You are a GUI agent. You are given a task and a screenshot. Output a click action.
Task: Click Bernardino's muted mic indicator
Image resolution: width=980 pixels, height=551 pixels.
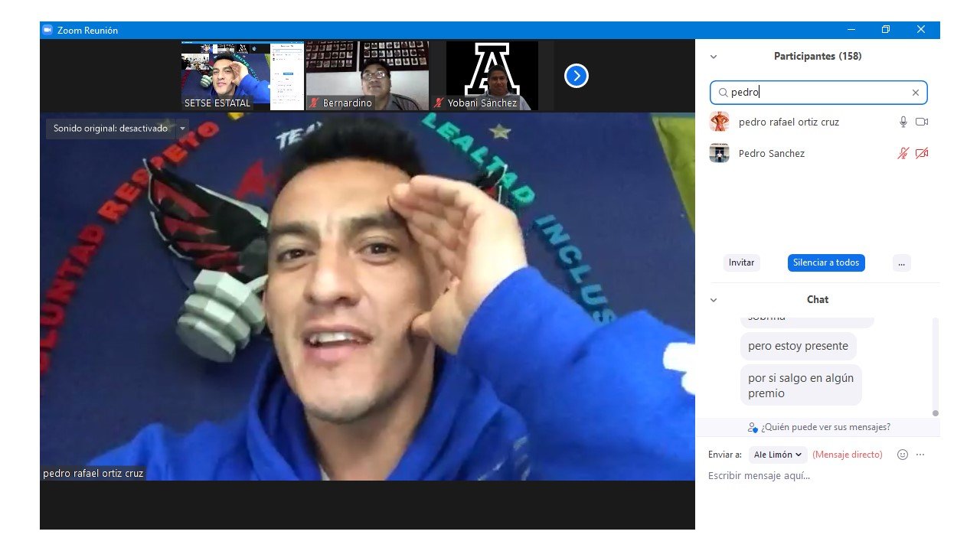(x=314, y=103)
